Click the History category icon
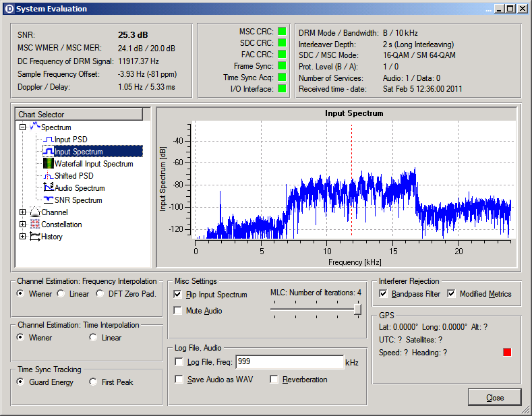The height and width of the screenshot is (416, 532). point(35,237)
